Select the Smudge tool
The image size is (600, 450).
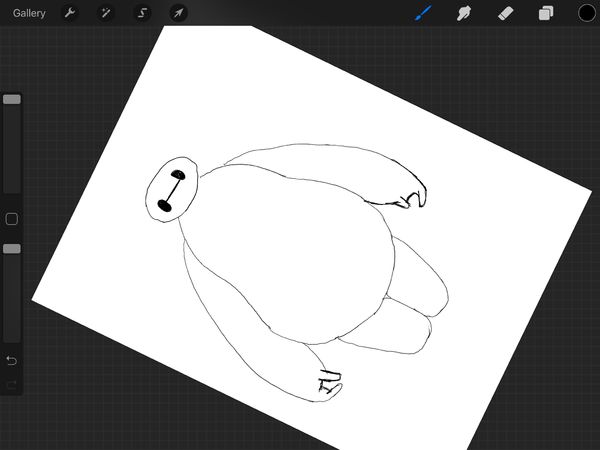pos(464,13)
